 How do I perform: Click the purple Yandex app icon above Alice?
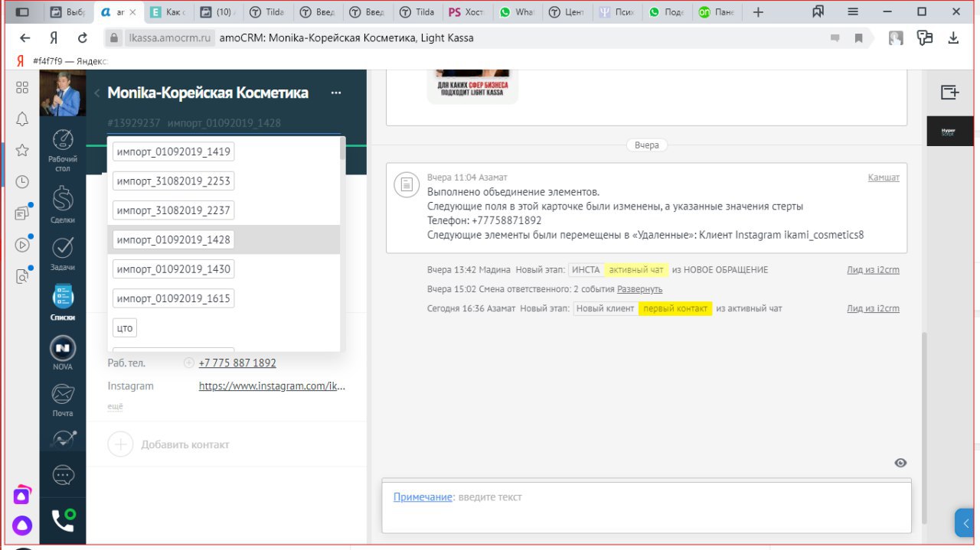point(22,495)
